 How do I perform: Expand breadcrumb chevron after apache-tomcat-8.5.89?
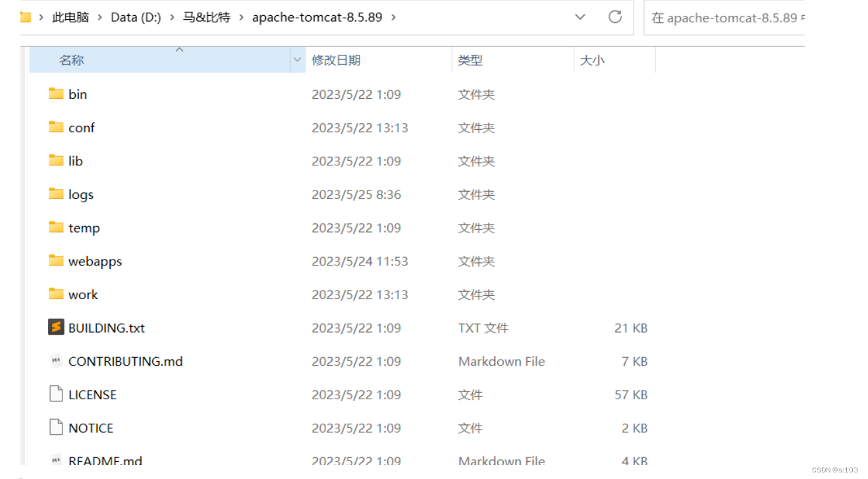pyautogui.click(x=393, y=18)
